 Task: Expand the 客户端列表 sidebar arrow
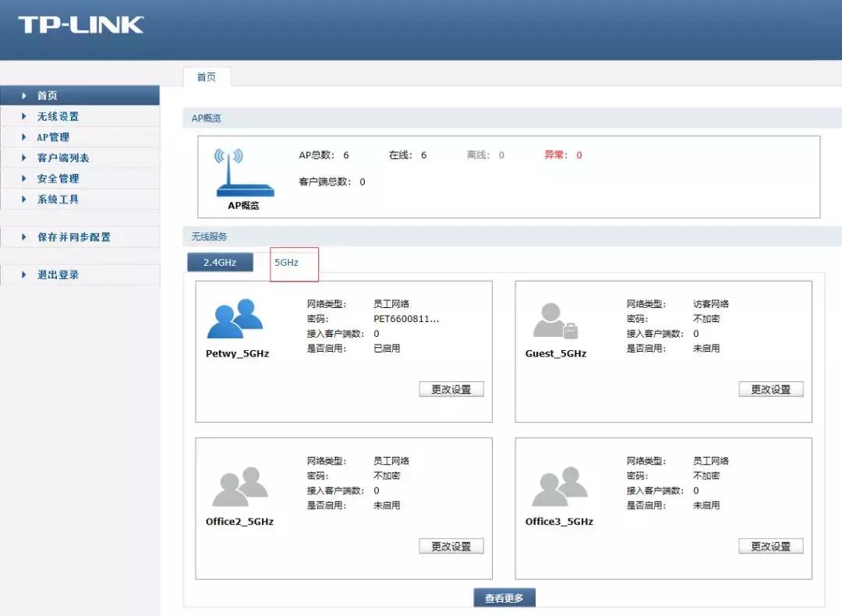(x=23, y=158)
